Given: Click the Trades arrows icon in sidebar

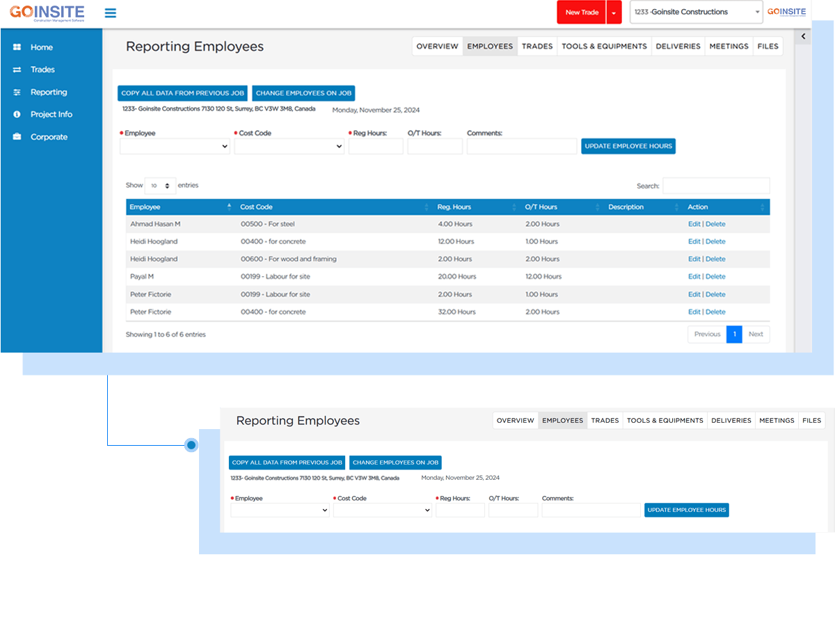Looking at the screenshot, I should (x=17, y=70).
